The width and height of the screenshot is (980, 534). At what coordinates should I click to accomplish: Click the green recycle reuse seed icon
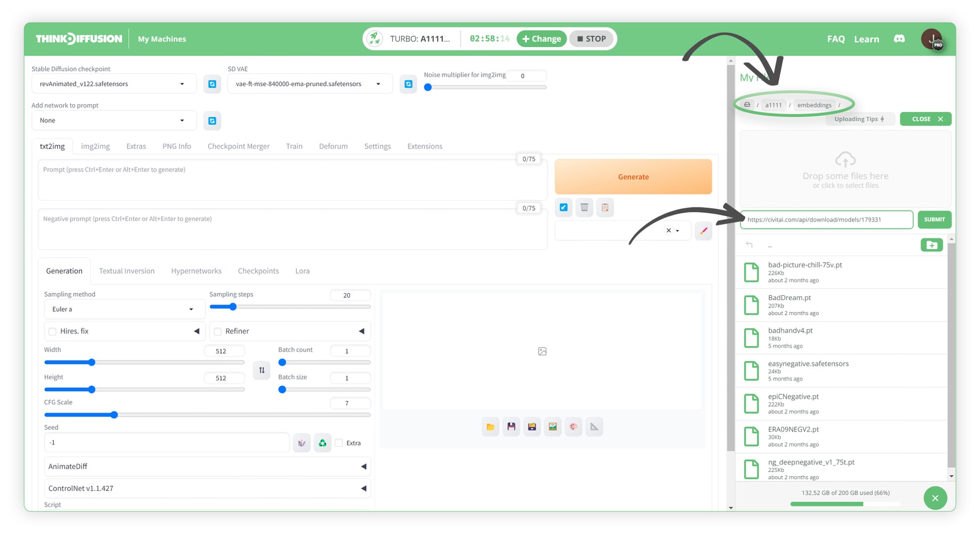tap(322, 443)
